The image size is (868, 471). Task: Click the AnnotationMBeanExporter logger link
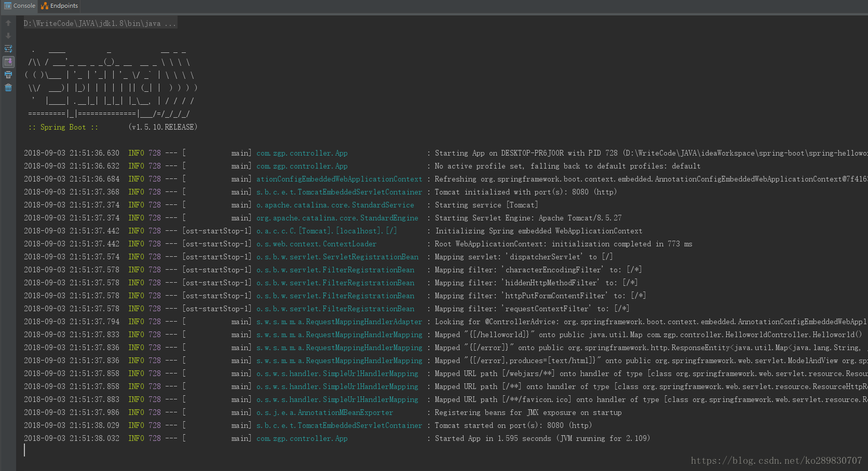[x=325, y=412]
